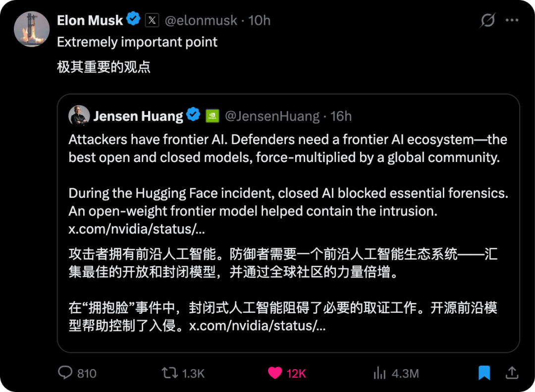Open the share upload arrow icon
The height and width of the screenshot is (392, 535).
click(x=512, y=373)
